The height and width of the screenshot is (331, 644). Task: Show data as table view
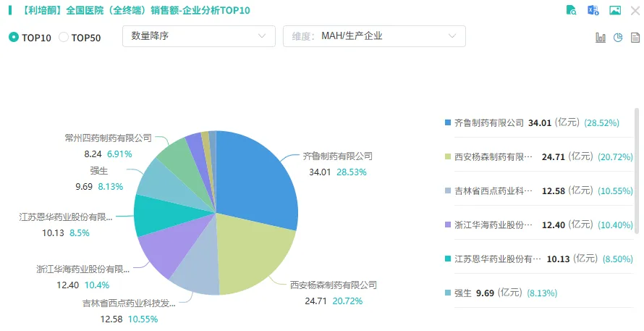point(635,38)
